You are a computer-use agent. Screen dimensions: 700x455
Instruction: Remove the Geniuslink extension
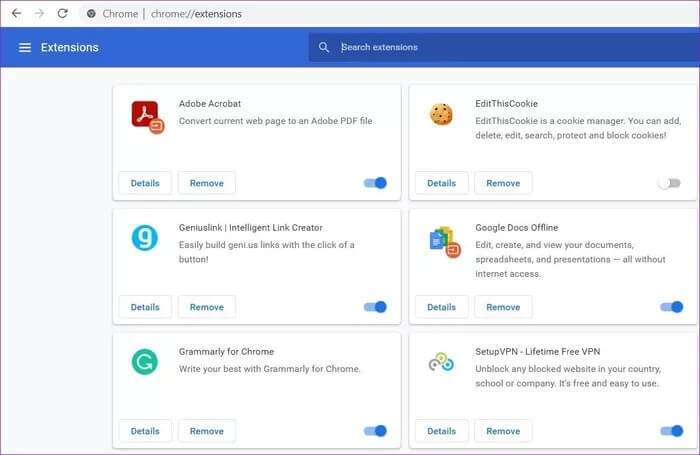(x=207, y=307)
